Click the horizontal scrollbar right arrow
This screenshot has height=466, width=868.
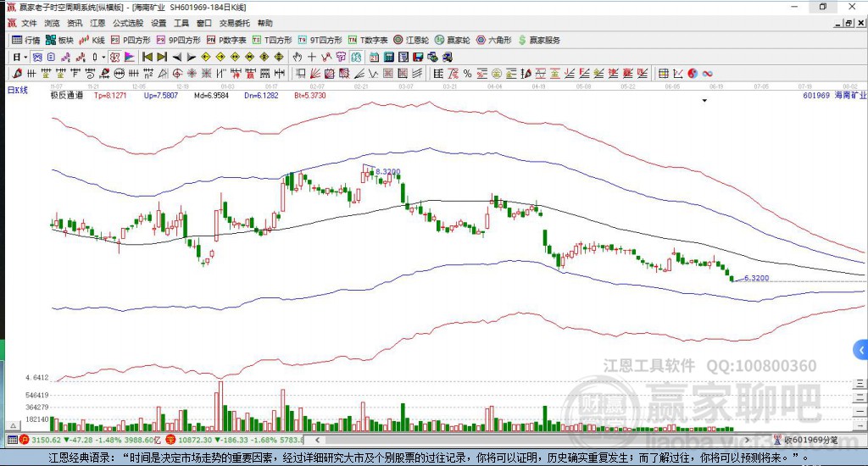click(x=748, y=440)
